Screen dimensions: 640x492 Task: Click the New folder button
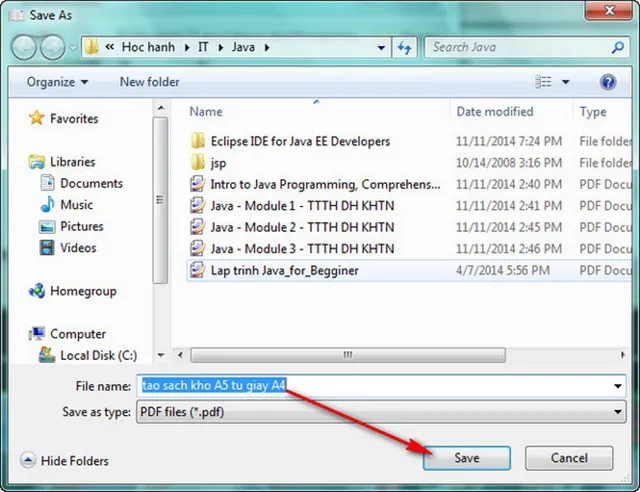pyautogui.click(x=149, y=82)
